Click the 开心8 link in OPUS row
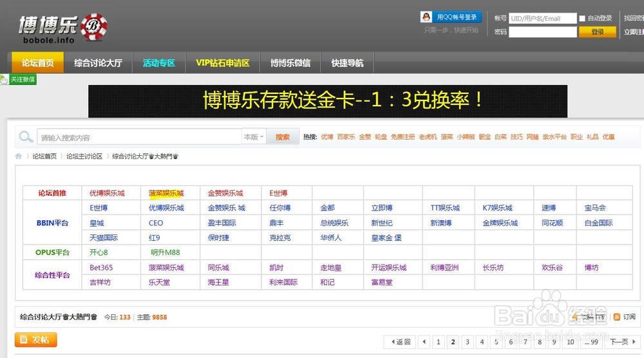Screen dimensions: 644x358 pyautogui.click(x=99, y=252)
